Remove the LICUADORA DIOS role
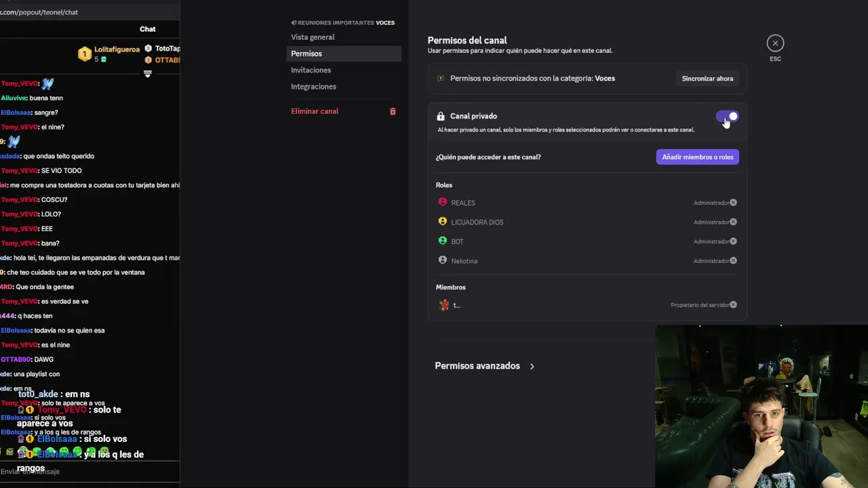This screenshot has width=868, height=488. pyautogui.click(x=733, y=222)
